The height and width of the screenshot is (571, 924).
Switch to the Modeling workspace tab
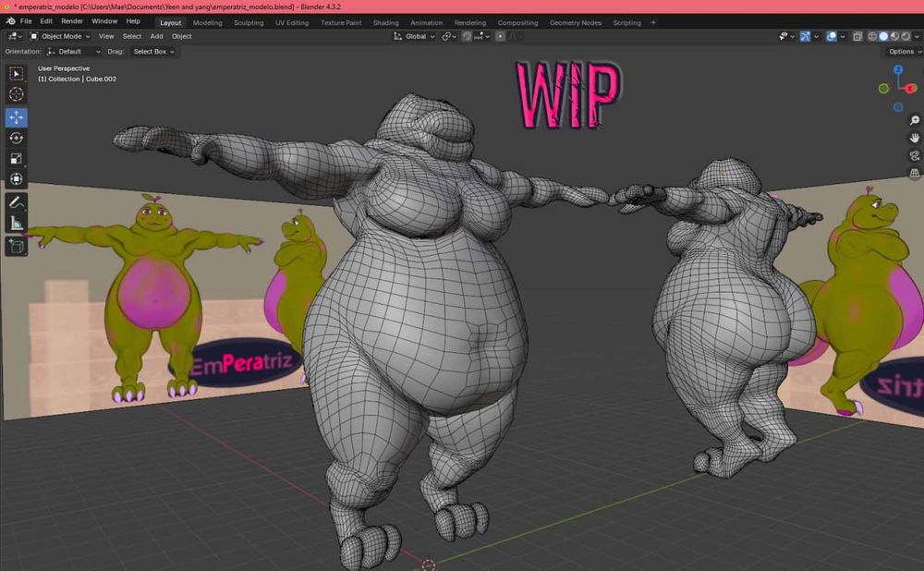[207, 23]
